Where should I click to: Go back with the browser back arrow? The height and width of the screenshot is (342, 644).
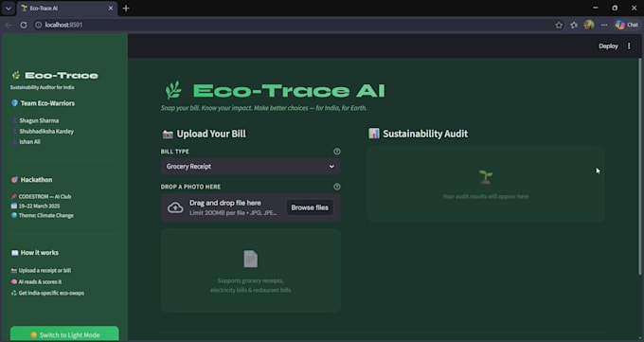pyautogui.click(x=9, y=25)
